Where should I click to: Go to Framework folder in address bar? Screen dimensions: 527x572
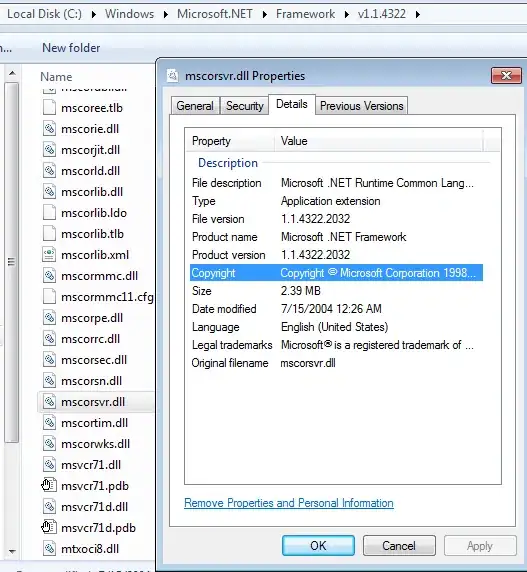[305, 14]
